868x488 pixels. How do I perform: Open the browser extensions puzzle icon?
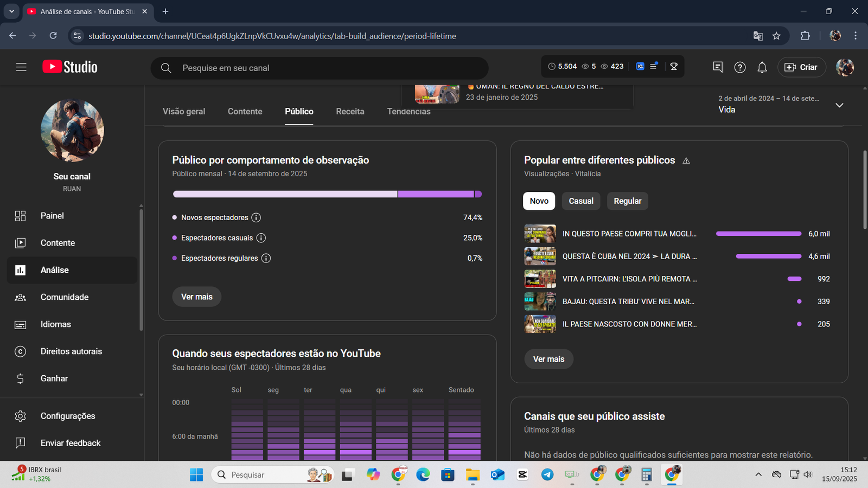point(805,36)
